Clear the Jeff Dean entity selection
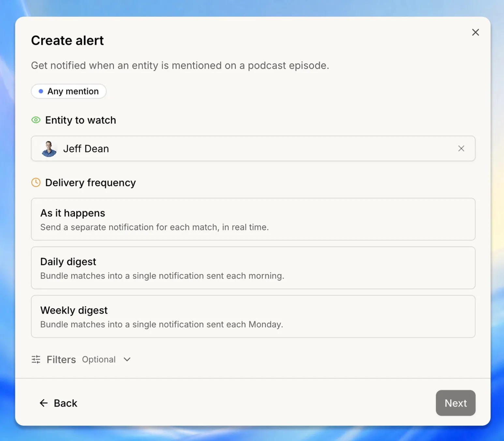The height and width of the screenshot is (441, 504). coord(461,148)
